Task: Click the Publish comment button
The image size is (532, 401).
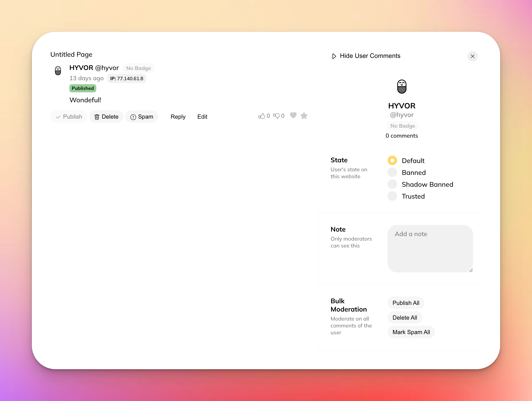Action: tap(69, 117)
